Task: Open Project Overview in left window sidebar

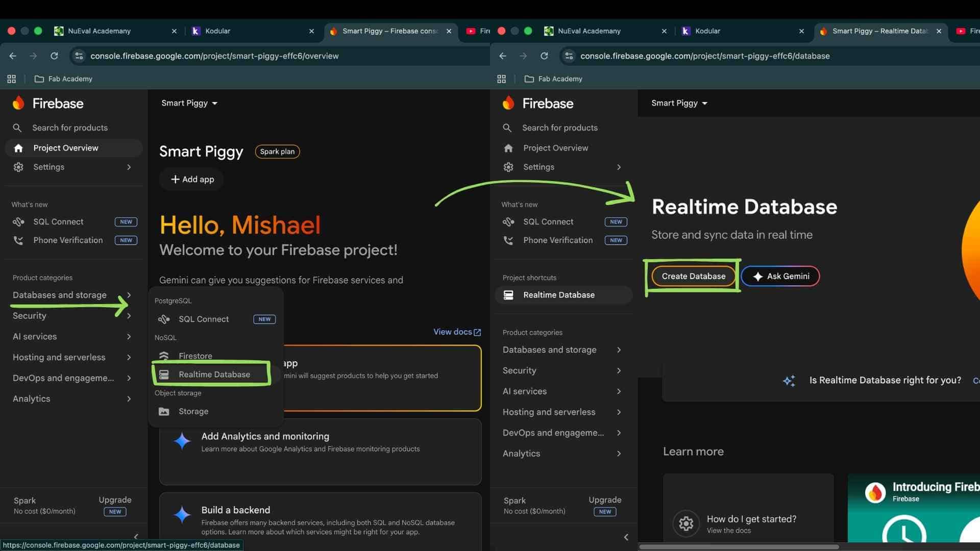Action: 73,148
